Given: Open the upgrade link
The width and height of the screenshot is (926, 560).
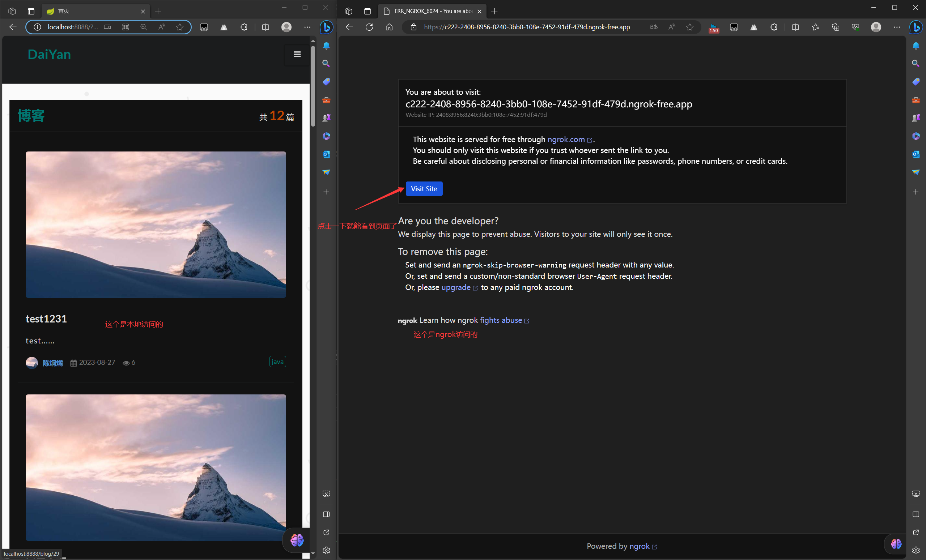Looking at the screenshot, I should click(455, 287).
